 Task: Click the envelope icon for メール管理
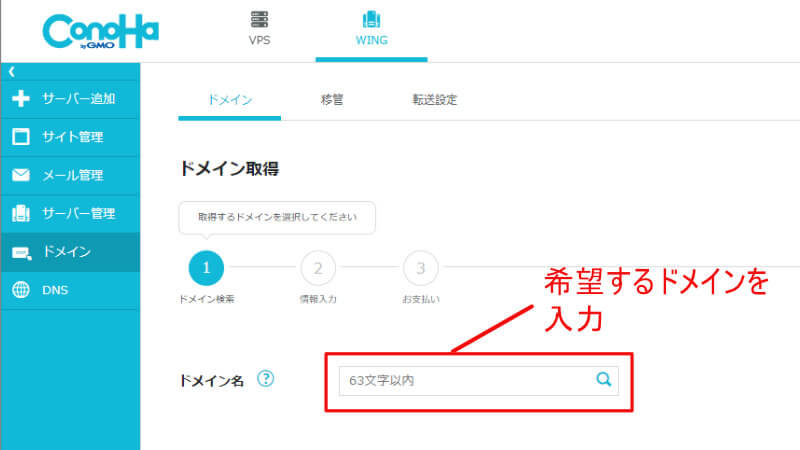(x=21, y=175)
